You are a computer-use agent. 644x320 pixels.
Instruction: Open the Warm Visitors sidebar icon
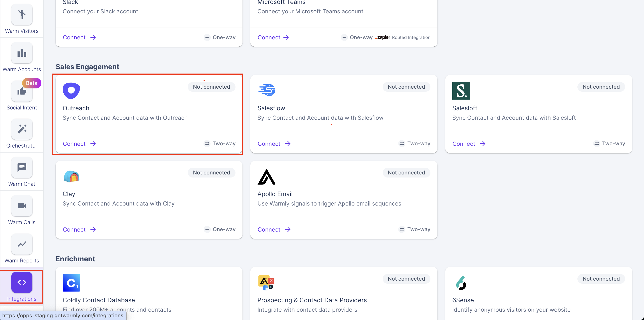pos(22,14)
